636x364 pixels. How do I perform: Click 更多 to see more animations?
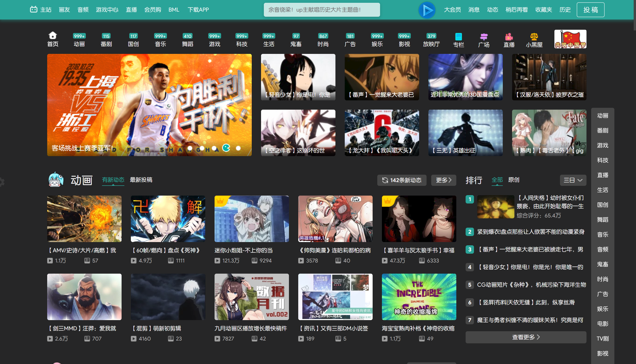click(444, 180)
